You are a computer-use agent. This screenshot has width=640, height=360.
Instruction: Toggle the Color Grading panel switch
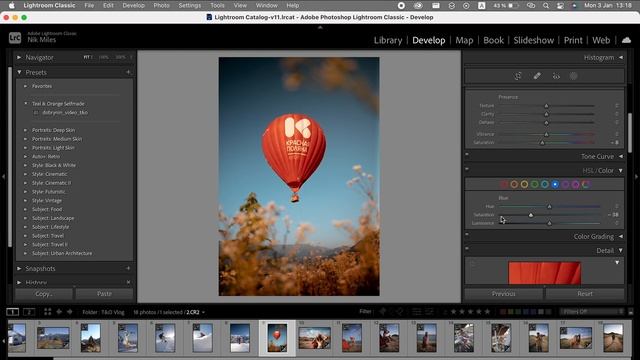(467, 234)
